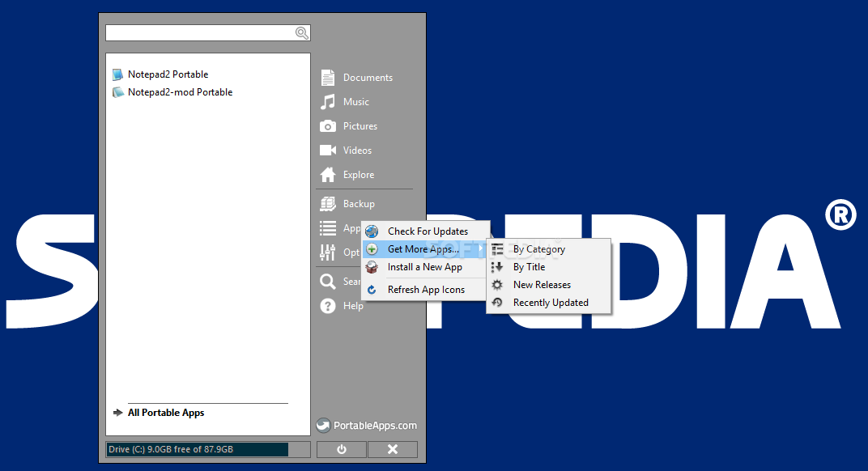Click the Backup icon
The image size is (868, 471).
(328, 204)
